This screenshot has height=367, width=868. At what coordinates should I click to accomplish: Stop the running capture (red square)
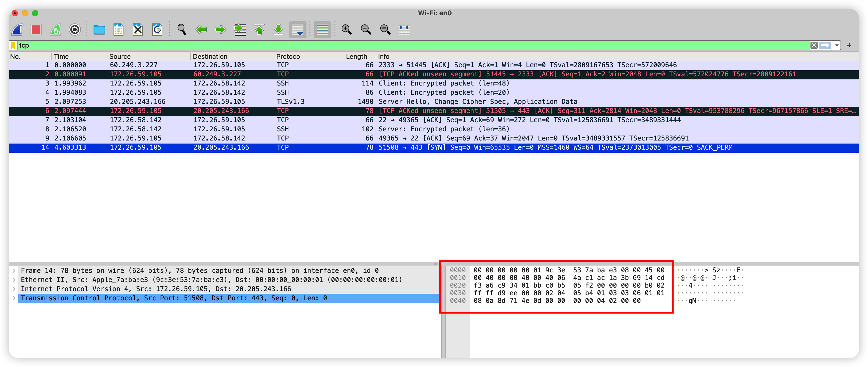click(x=36, y=30)
